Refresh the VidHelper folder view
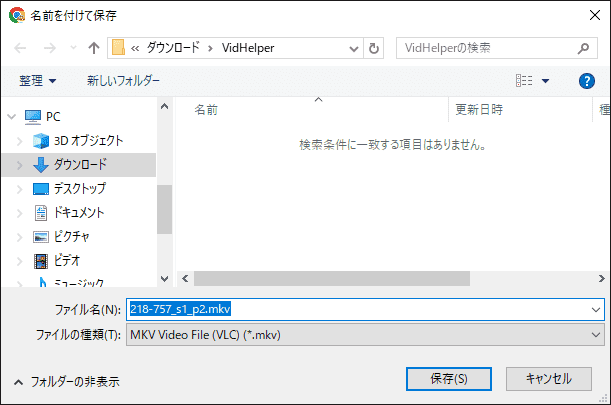This screenshot has width=611, height=405. click(x=373, y=48)
